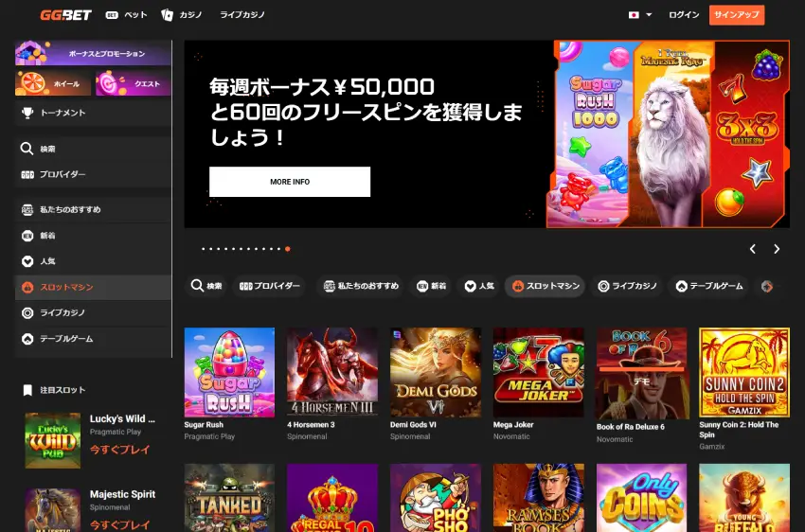Click the 新着 filter chip
805x532 pixels.
pos(431,286)
